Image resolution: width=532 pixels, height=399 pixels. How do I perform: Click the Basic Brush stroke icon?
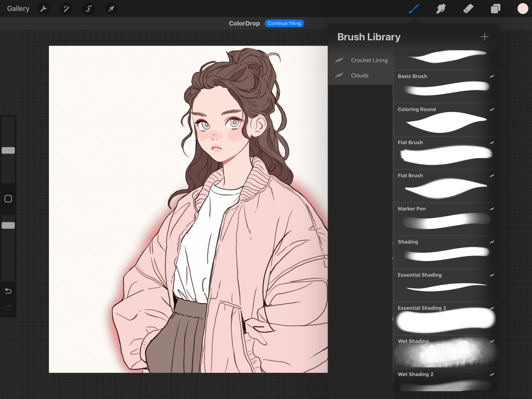pos(492,76)
